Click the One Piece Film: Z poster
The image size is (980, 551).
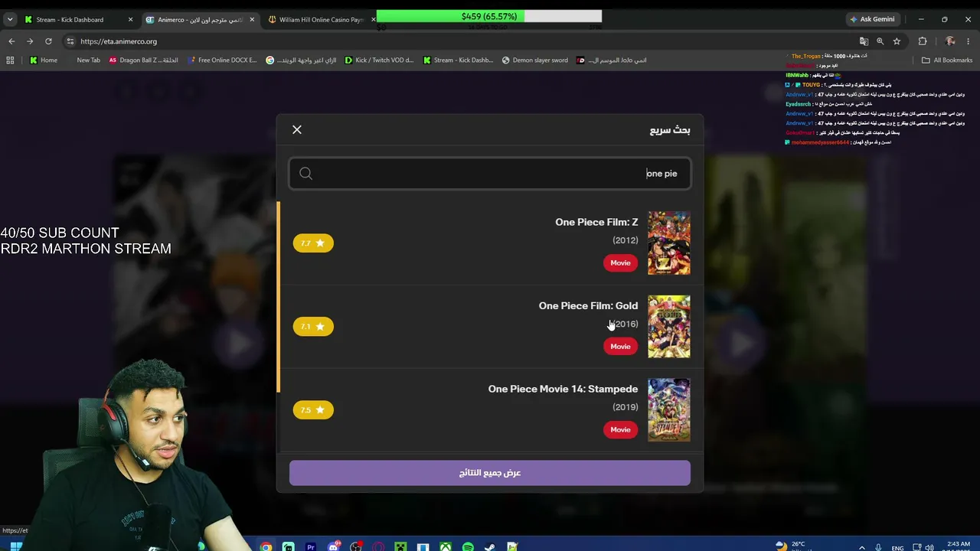669,243
